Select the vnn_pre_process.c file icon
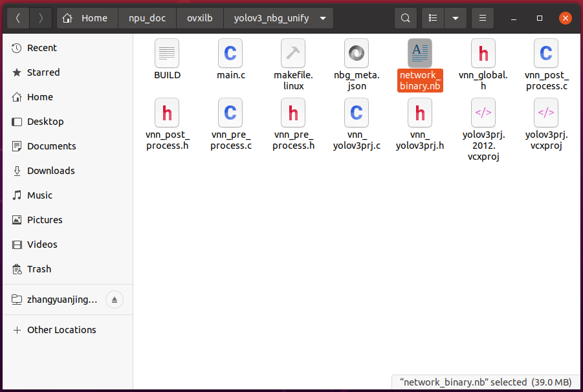 [x=230, y=113]
